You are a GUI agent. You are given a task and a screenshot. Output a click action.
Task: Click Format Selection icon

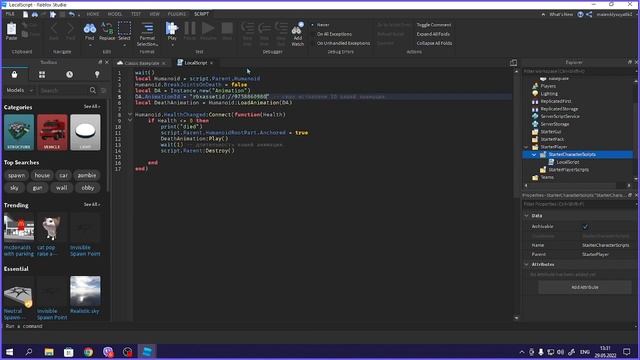[x=147, y=28]
